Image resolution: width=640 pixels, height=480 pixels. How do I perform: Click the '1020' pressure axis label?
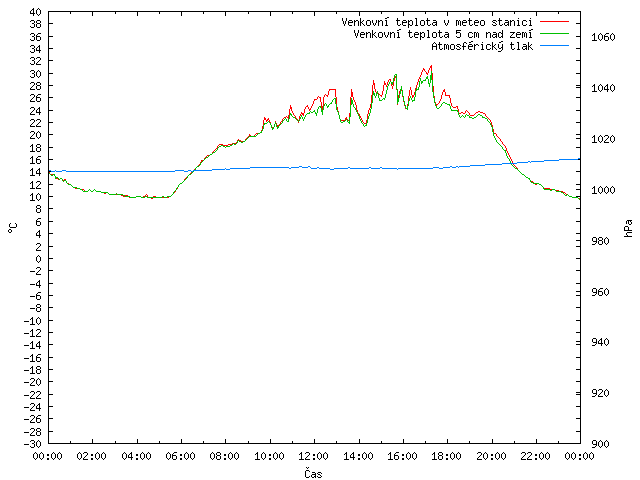(x=603, y=139)
